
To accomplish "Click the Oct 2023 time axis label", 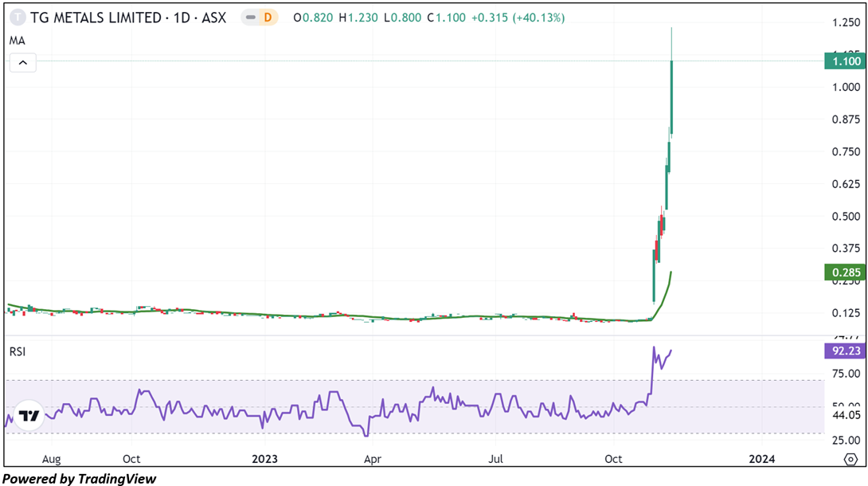I will [x=613, y=460].
